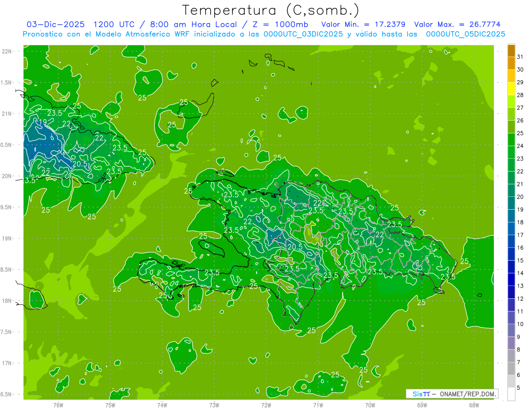Click the "Z = 1000mb" level text
This screenshot has height=411, width=532.
(280, 24)
